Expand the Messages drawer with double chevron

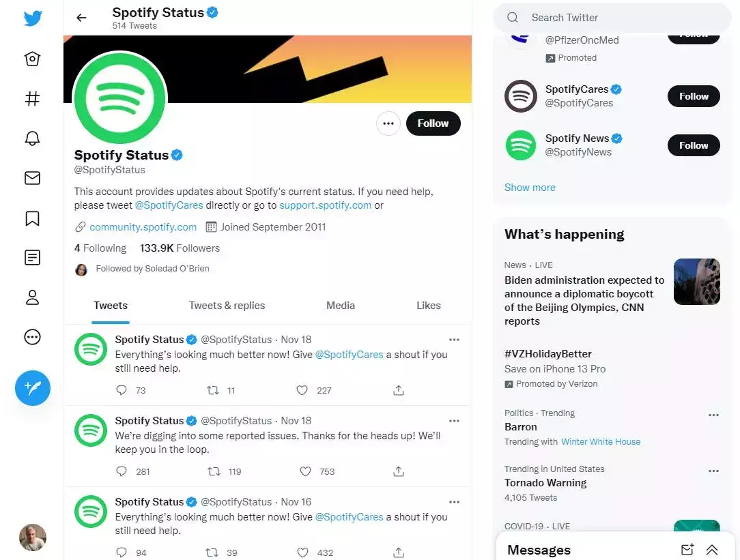point(712,550)
